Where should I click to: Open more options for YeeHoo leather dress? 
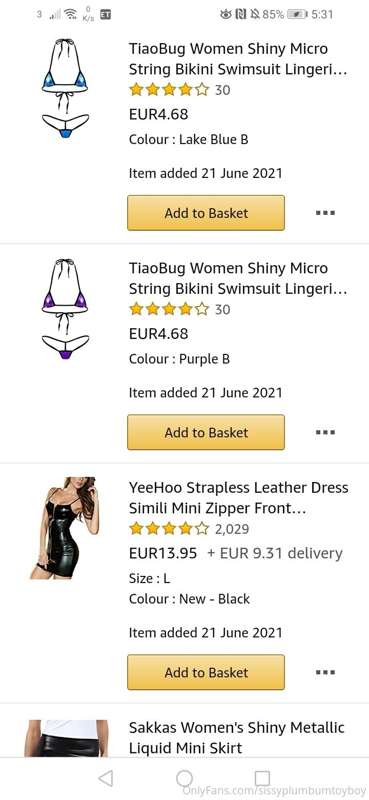click(x=325, y=672)
